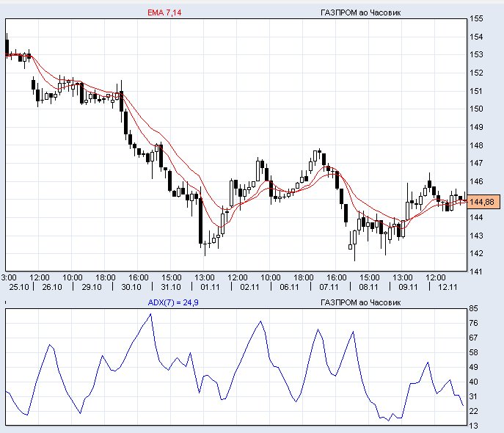The width and height of the screenshot is (504, 433).
Task: Click the 151 price axis value
Action: pos(476,91)
